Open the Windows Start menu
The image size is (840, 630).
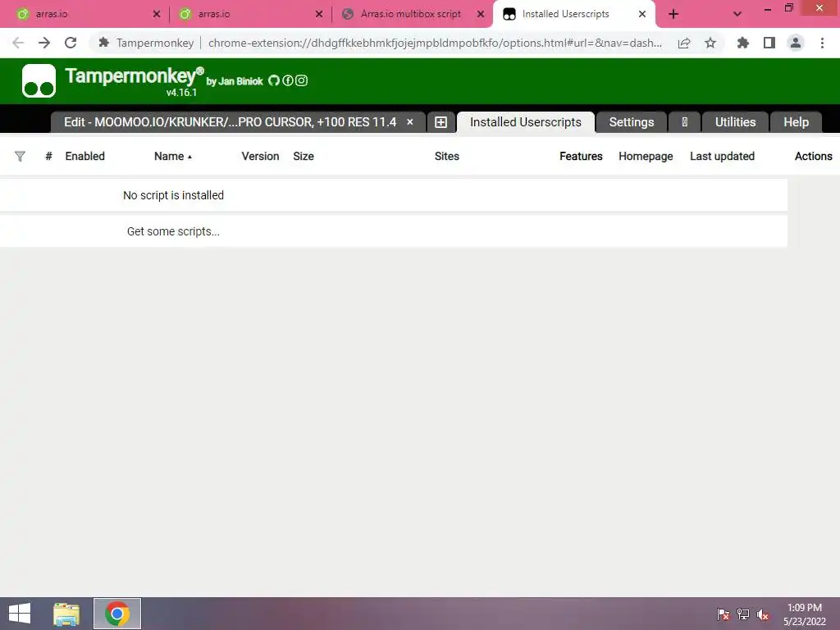20,614
